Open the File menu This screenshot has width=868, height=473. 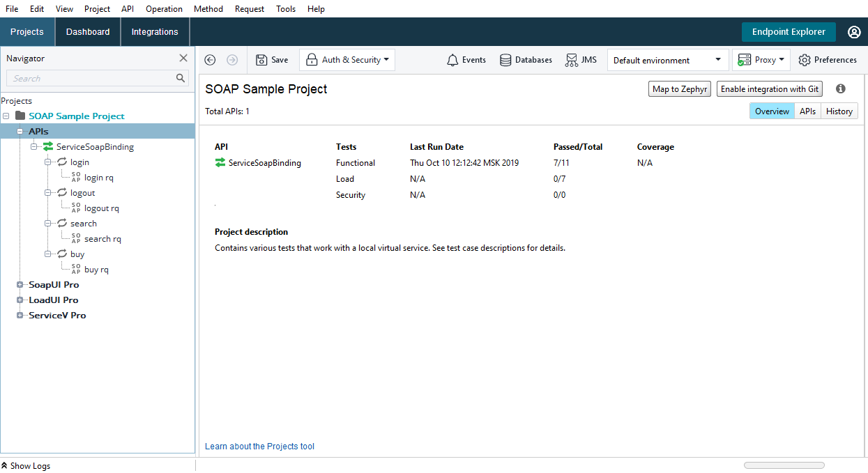point(12,9)
